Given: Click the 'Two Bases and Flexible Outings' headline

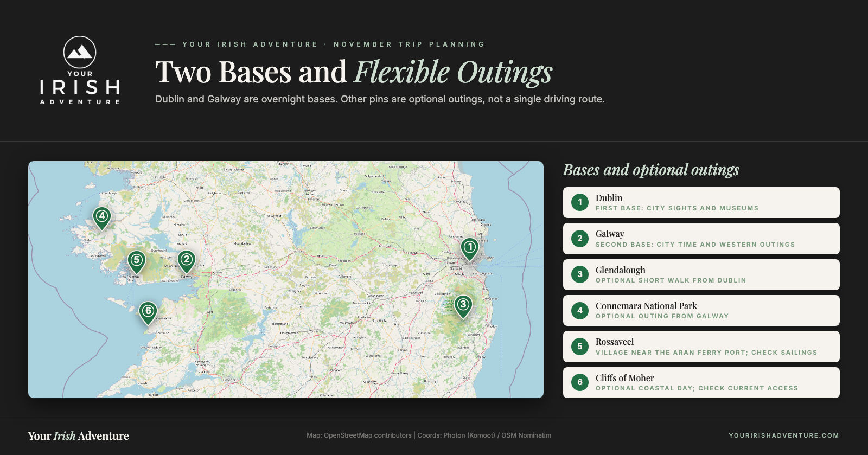Looking at the screenshot, I should point(354,72).
